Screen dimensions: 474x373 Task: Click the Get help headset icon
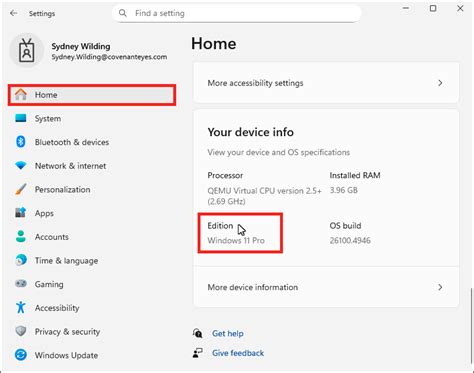tap(197, 333)
